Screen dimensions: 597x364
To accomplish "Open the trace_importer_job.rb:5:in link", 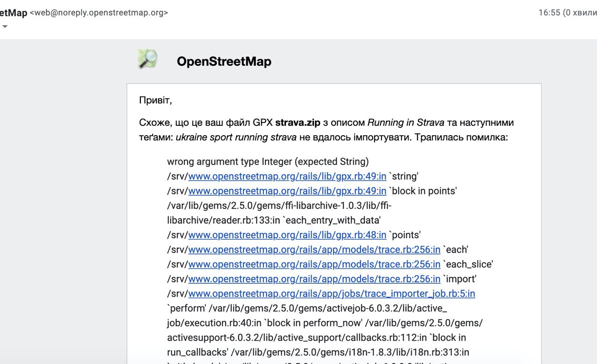I will 332,294.
